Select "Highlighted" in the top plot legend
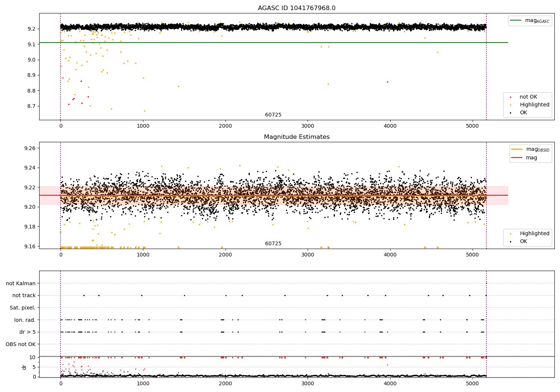This screenshot has width=560, height=392. [535, 105]
